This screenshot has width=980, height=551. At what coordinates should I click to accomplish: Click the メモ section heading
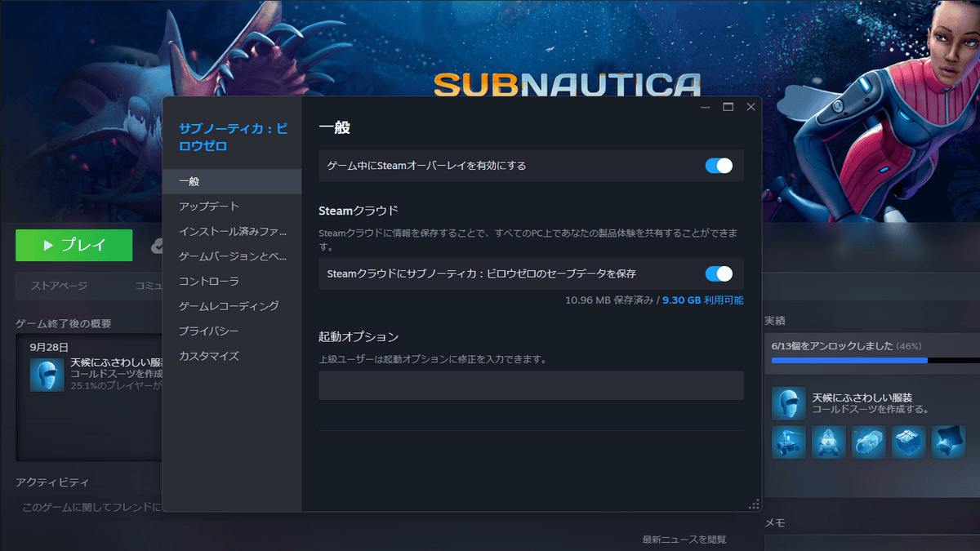coord(774,522)
